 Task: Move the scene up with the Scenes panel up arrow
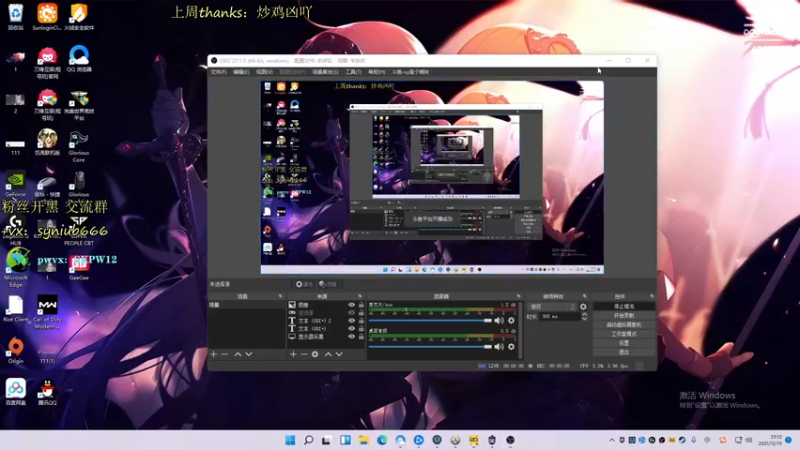point(238,354)
